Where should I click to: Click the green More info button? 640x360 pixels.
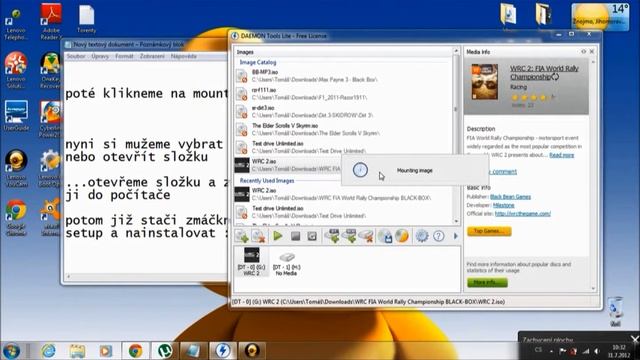coord(487,282)
